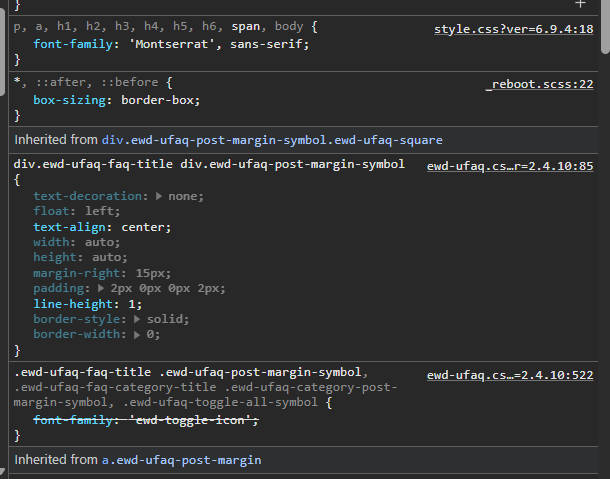Expand the padding shorthand triangle
The image size is (610, 479).
click(x=101, y=288)
